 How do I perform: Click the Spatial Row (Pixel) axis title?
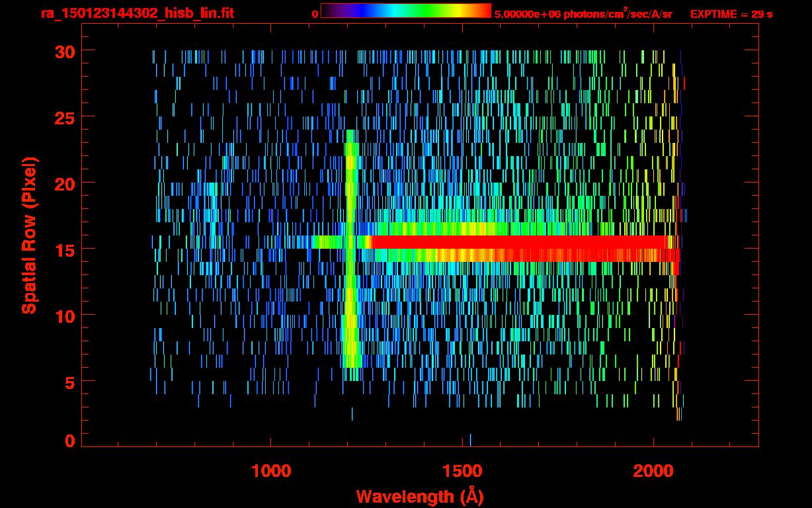(29, 235)
